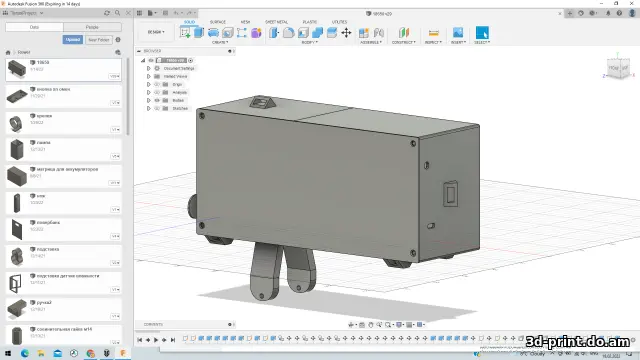Open the Design workspace dropdown
This screenshot has width=640, height=360.
coord(156,32)
